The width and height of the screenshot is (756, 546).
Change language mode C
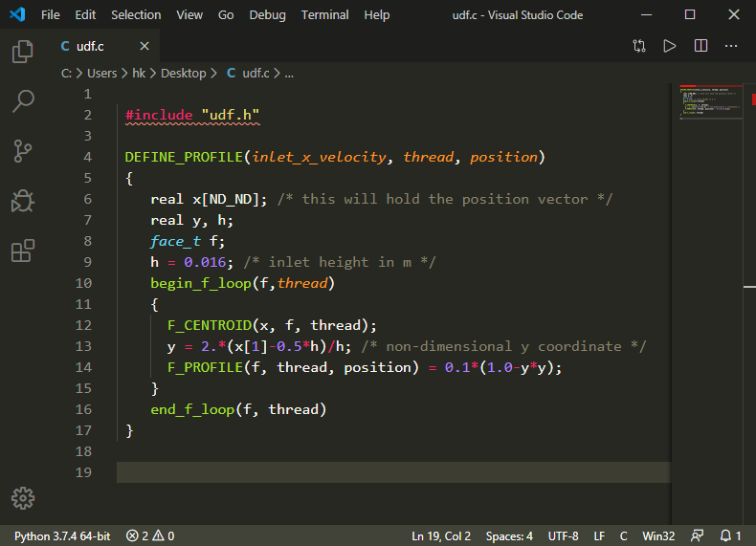click(623, 535)
